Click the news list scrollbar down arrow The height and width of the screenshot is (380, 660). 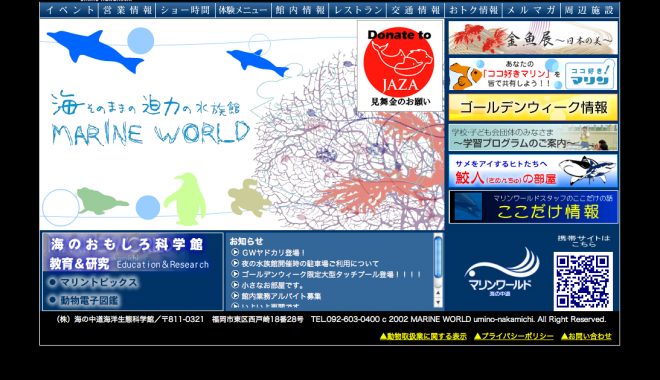pyautogui.click(x=438, y=303)
